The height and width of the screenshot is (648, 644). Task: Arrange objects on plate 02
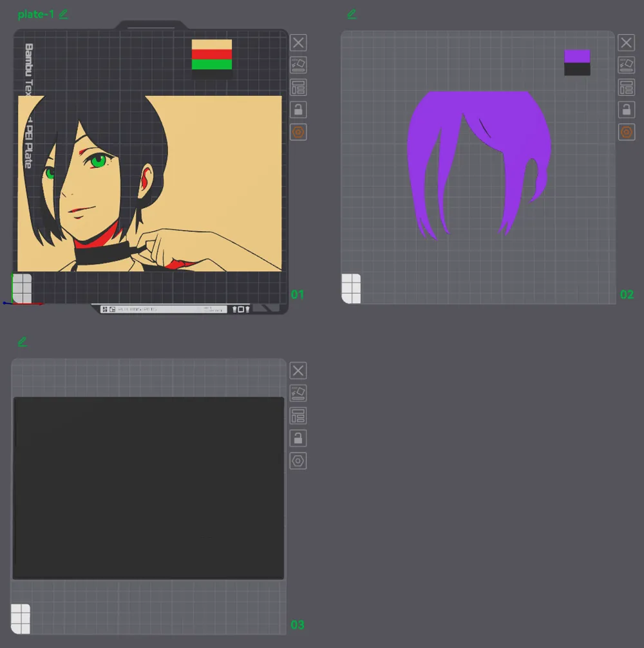tap(627, 88)
